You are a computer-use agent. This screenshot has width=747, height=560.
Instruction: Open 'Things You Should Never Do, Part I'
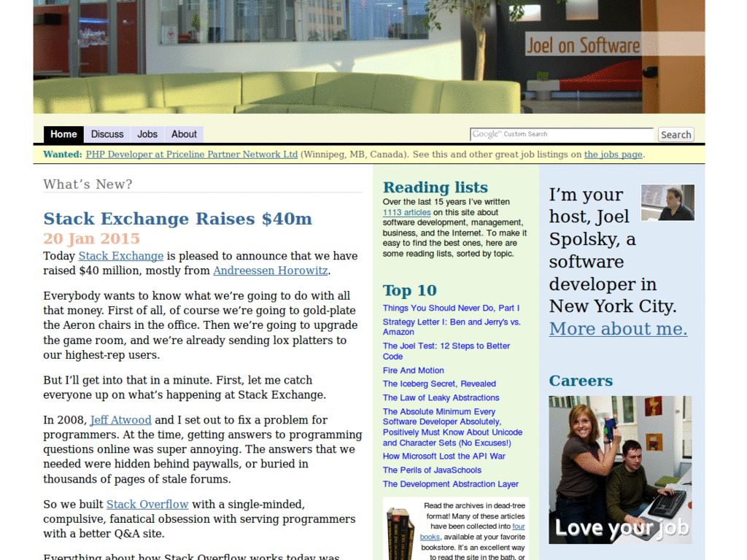pos(451,308)
